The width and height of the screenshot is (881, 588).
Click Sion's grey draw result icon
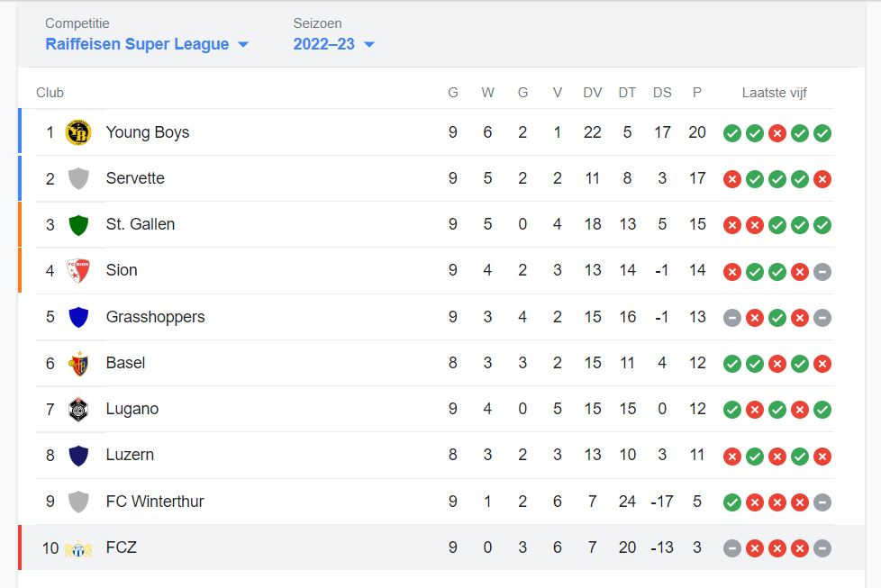[x=822, y=272]
